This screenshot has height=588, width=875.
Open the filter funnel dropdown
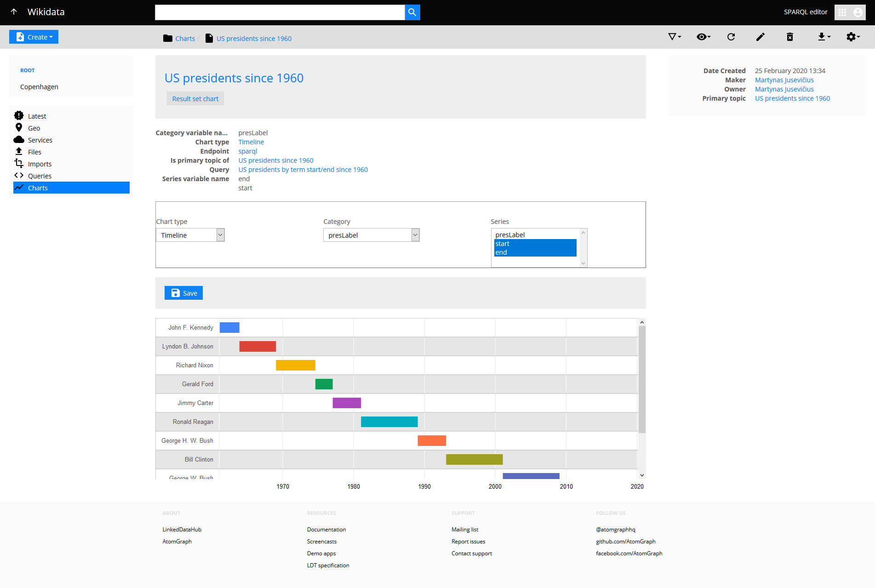[x=675, y=37]
